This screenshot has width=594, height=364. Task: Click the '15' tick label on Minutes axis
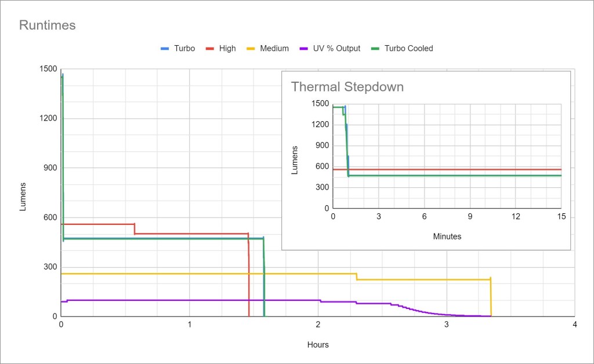point(561,216)
